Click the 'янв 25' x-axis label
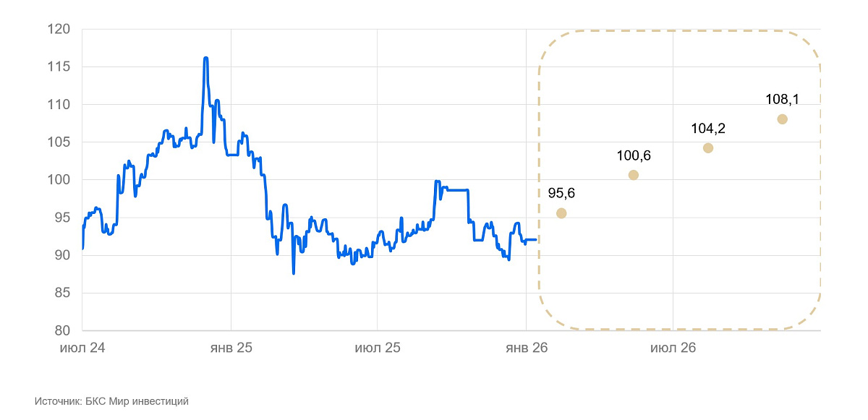Viewport: 868px width, 420px height. [x=231, y=348]
